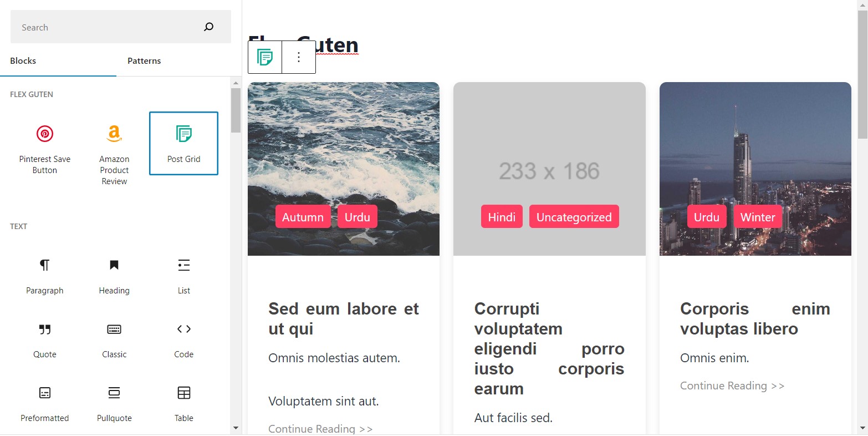
Task: Click the search magnifier icon
Action: 208,27
